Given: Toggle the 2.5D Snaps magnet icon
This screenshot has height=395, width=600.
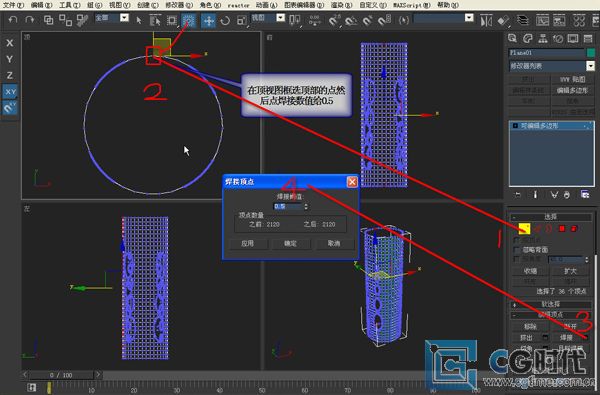Looking at the screenshot, I should [334, 20].
